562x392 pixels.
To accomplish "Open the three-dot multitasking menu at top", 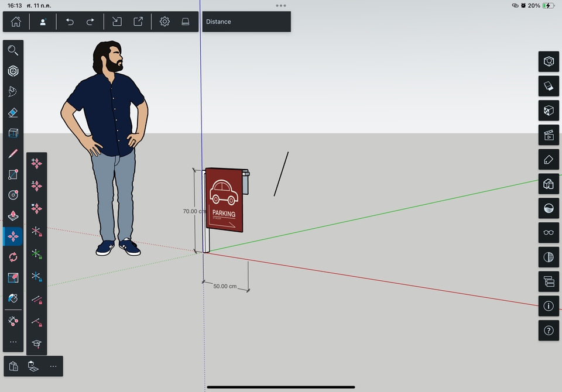I will coord(281,6).
